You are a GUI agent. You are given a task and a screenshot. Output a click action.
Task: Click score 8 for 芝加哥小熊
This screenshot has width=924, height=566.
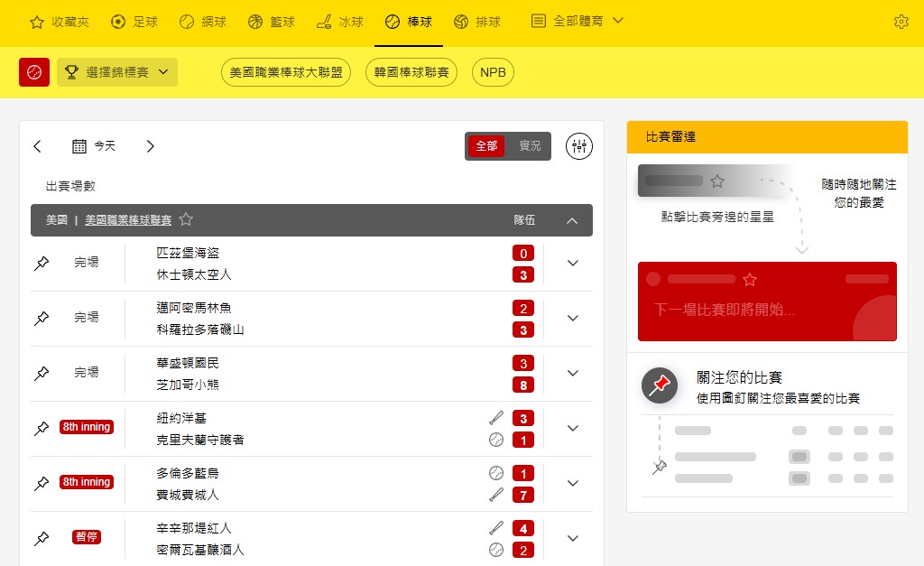click(x=523, y=385)
